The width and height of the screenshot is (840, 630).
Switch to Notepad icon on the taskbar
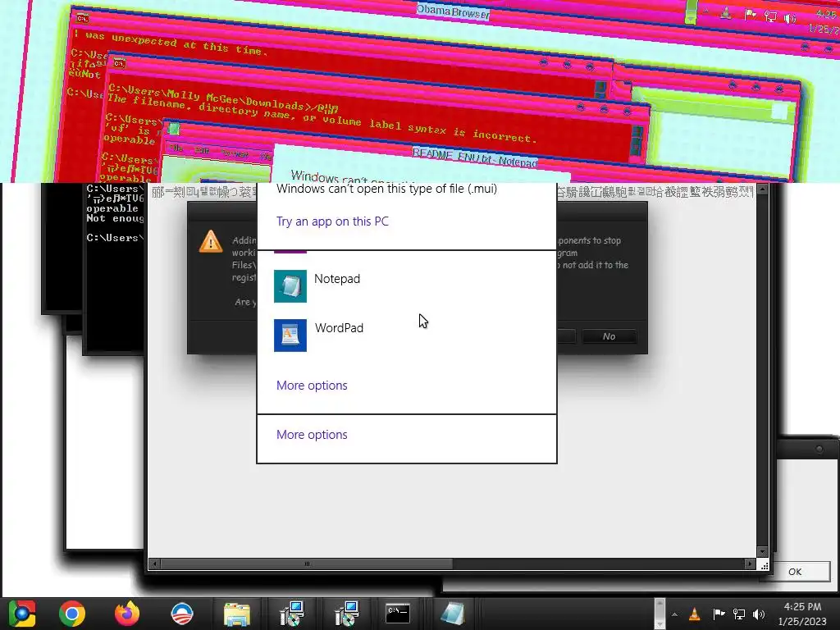pos(453,614)
